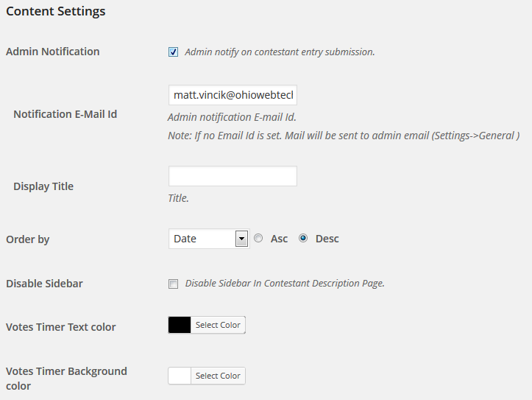The width and height of the screenshot is (532, 400).
Task: Click the Display Title text field
Action: [233, 176]
